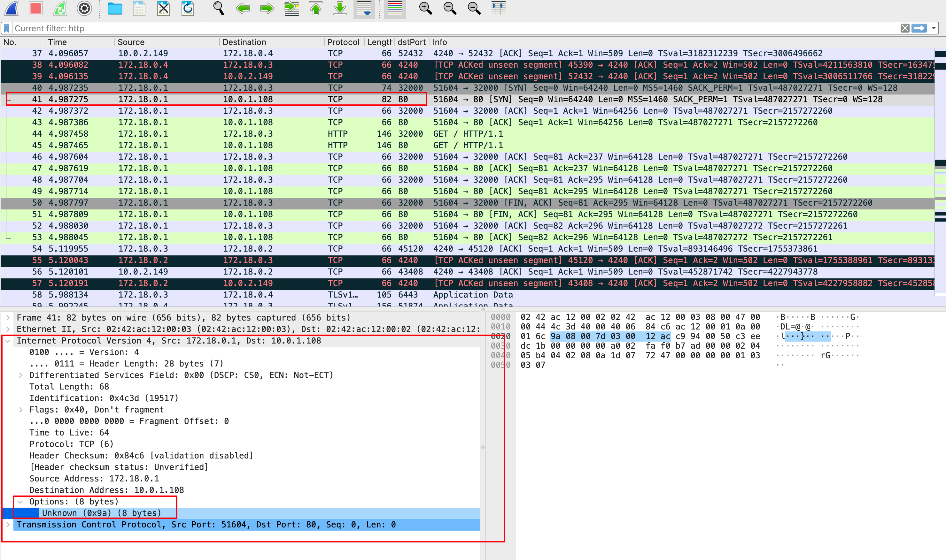Click the reload capture file icon
Screen dimensions: 946x560
click(188, 8)
